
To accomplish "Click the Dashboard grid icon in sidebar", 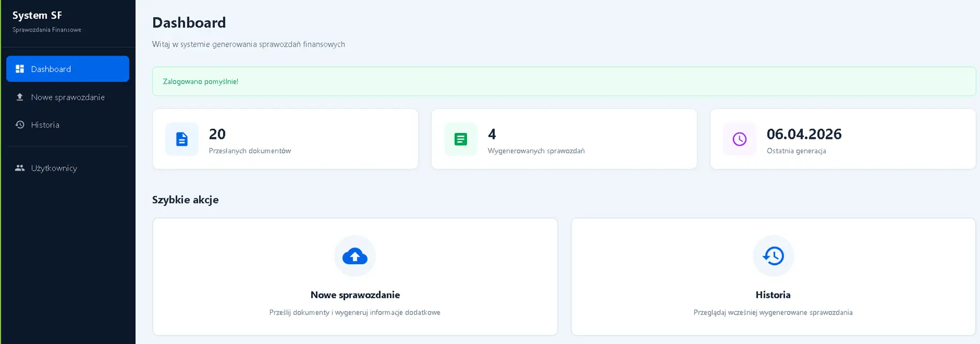I will (20, 69).
